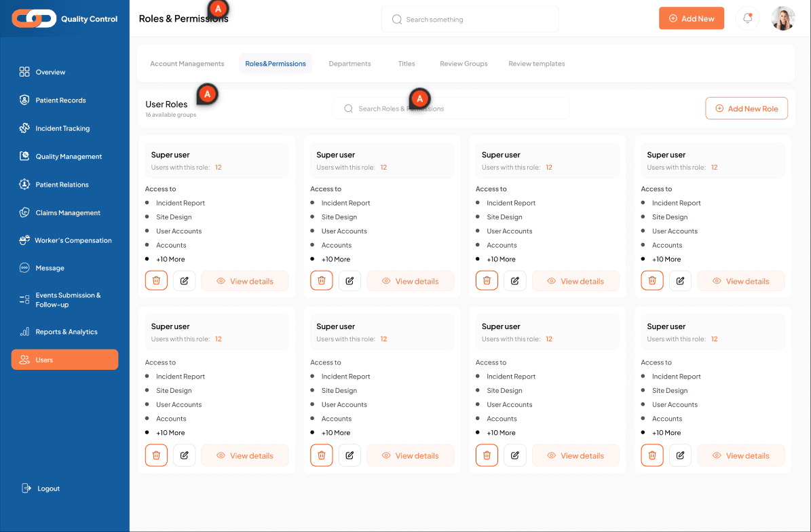Open the user profile avatar
The width and height of the screenshot is (811, 532).
[782, 18]
